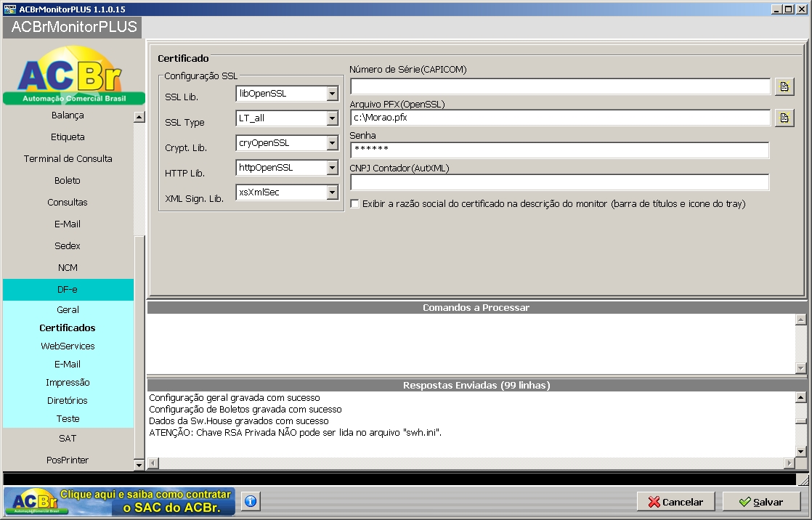Enable showing certificate razão social checkbox
Image resolution: width=812 pixels, height=520 pixels.
pyautogui.click(x=354, y=203)
